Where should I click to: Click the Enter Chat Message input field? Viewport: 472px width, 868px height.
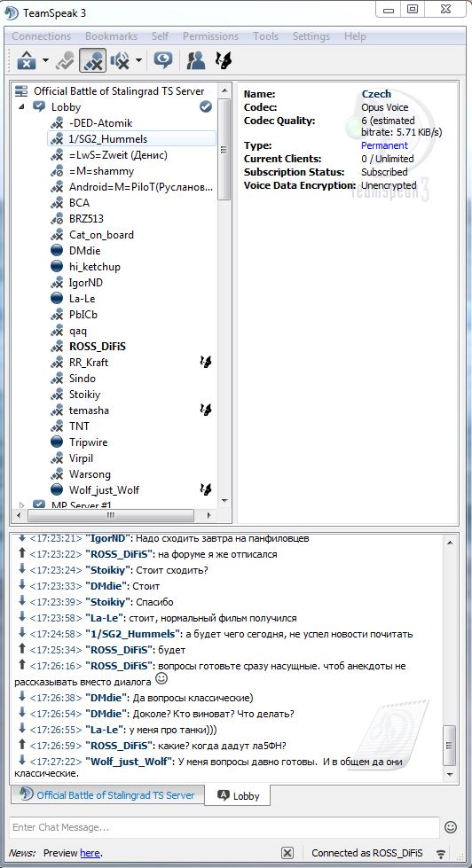[x=224, y=827]
